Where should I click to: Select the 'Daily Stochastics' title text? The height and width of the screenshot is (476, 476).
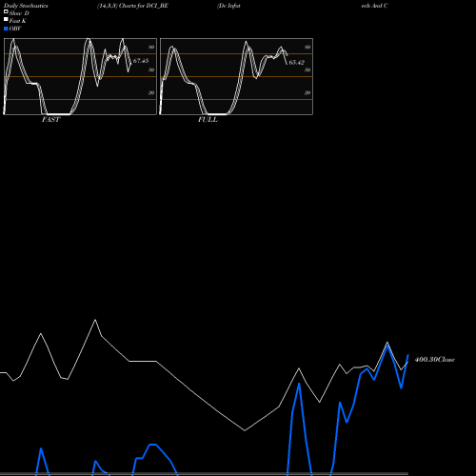[x=26, y=6]
